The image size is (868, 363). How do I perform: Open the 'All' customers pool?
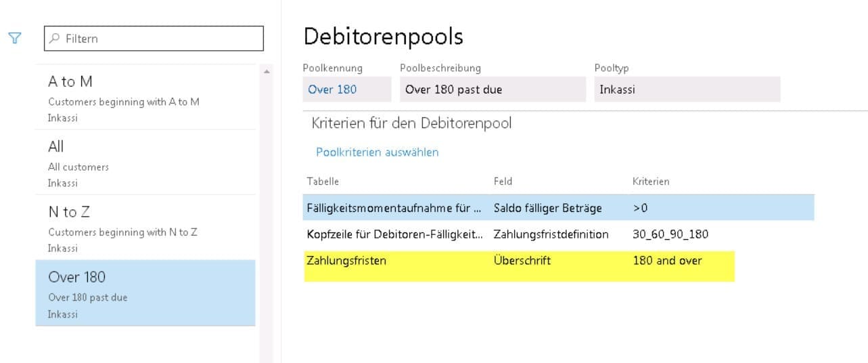point(145,163)
